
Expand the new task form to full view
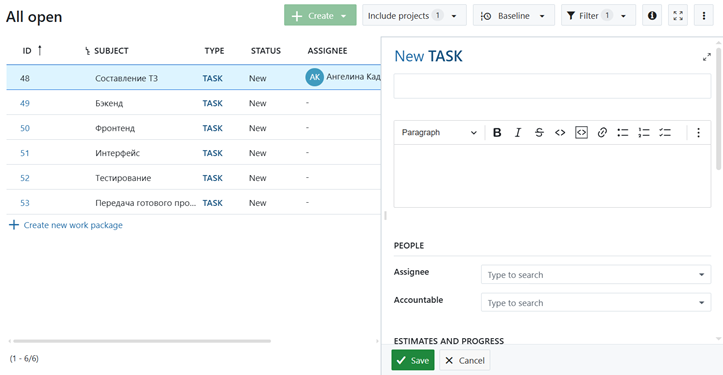coord(706,57)
